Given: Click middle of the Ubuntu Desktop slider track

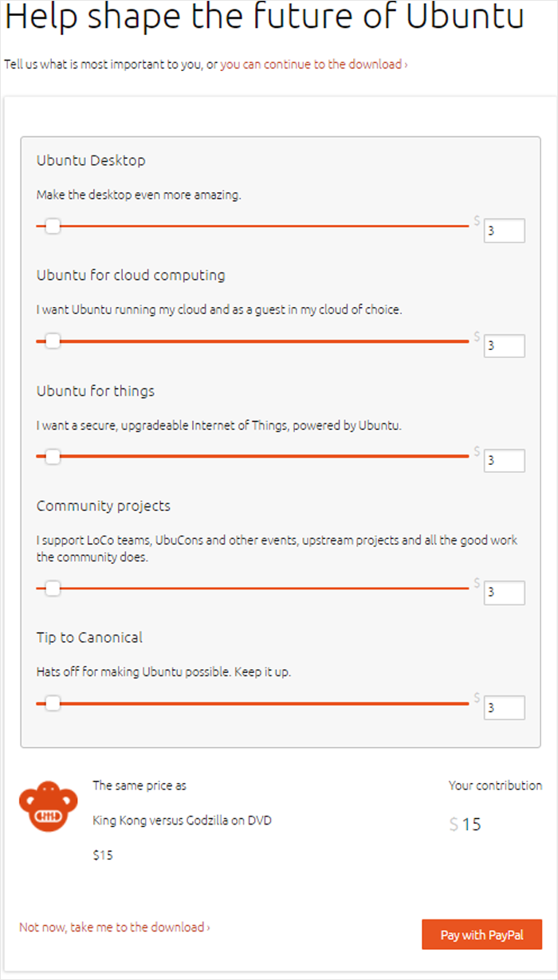Looking at the screenshot, I should point(253,226).
